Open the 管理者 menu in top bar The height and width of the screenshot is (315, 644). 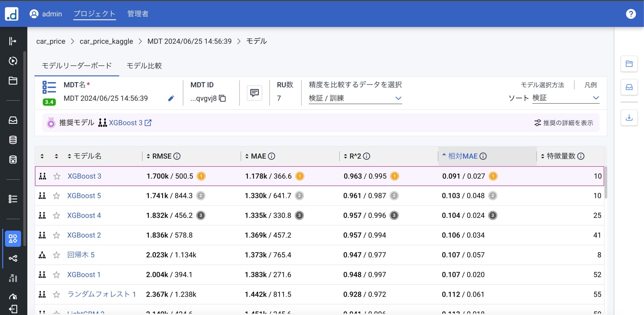tap(138, 14)
